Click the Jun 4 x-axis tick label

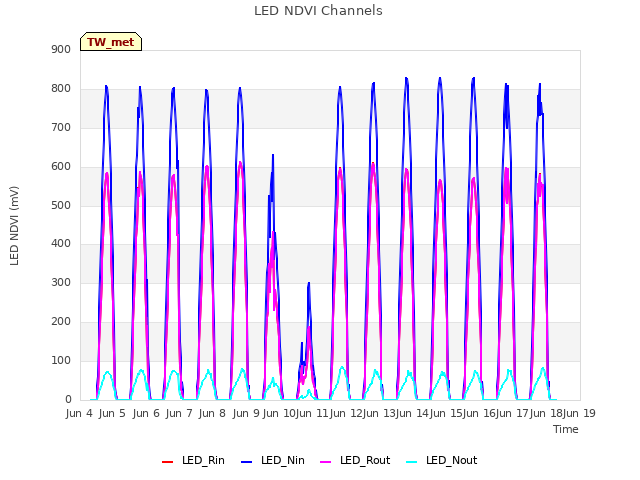tap(79, 414)
